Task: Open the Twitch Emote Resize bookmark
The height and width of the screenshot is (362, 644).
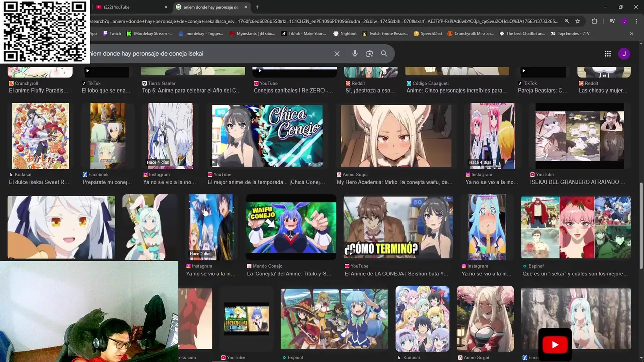Action: click(384, 34)
